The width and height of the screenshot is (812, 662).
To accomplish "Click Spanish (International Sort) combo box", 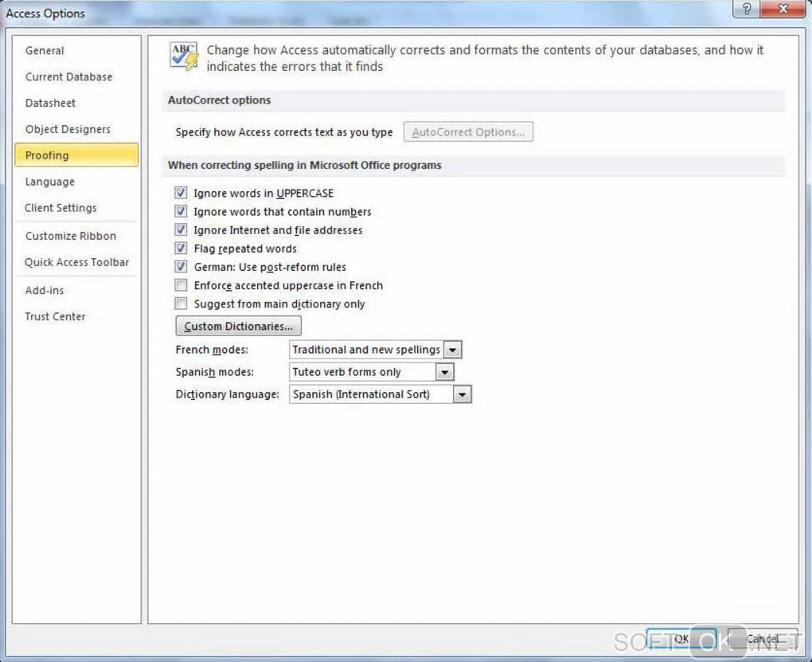I will click(x=380, y=394).
